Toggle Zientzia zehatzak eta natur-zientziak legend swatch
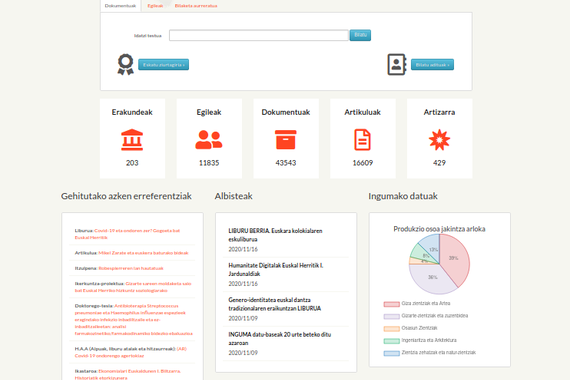 pos(392,353)
